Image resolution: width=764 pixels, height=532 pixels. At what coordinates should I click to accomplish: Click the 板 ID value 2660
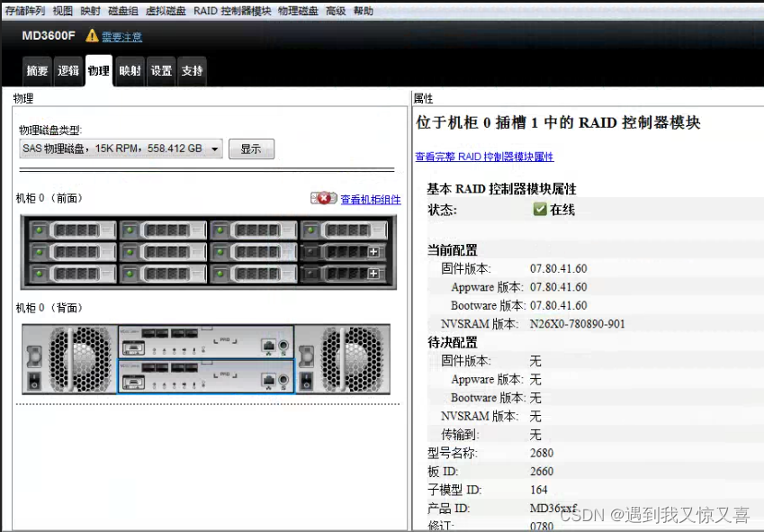pyautogui.click(x=542, y=472)
